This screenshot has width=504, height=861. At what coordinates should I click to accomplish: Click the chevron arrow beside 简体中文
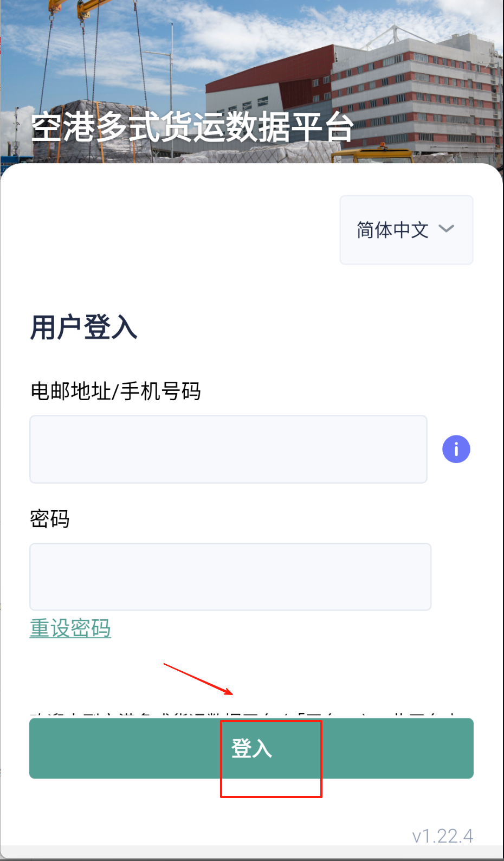coord(446,229)
